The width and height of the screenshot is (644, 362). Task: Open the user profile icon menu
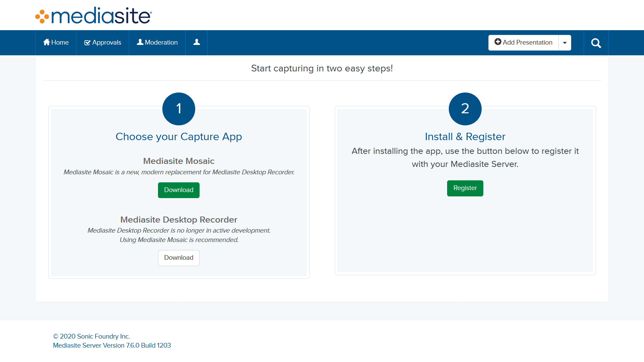197,43
